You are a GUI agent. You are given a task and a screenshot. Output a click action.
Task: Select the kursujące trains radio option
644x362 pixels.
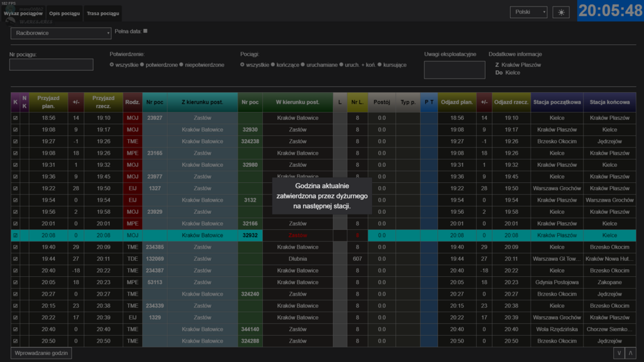click(379, 65)
